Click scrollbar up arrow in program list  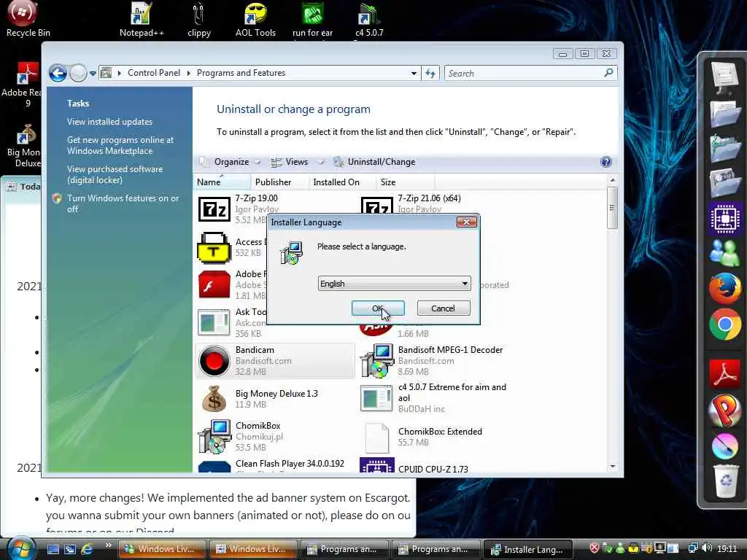point(613,181)
